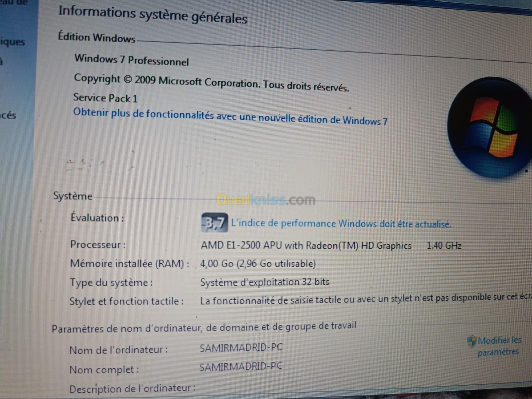Click the Windows performance index update link
Screen dimensions: 532x399
(341, 223)
